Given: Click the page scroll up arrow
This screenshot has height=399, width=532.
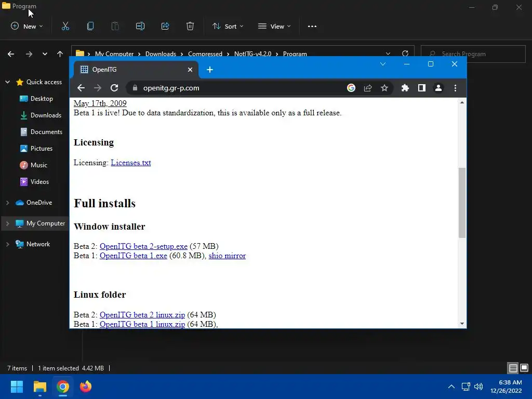Looking at the screenshot, I should click(x=462, y=102).
